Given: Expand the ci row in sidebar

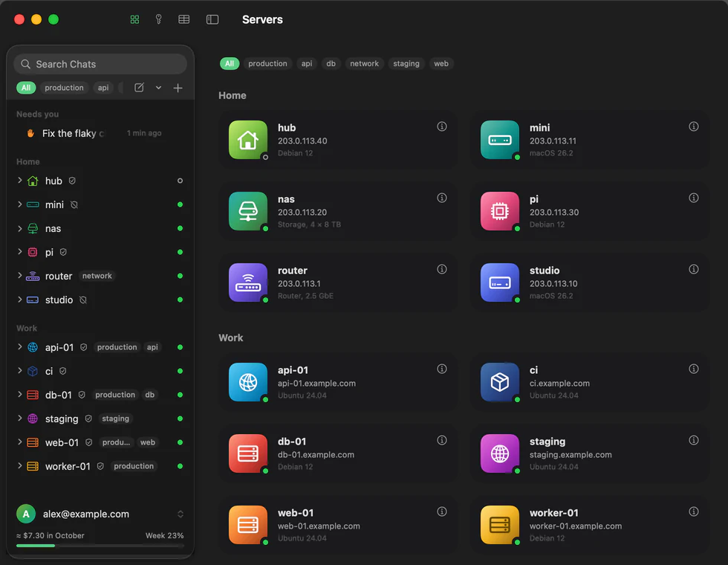Looking at the screenshot, I should 19,370.
